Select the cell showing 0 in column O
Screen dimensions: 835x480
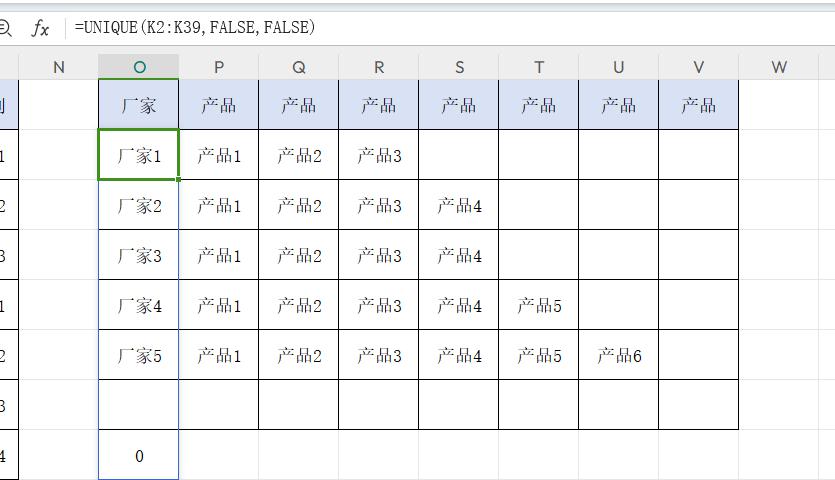coord(139,455)
